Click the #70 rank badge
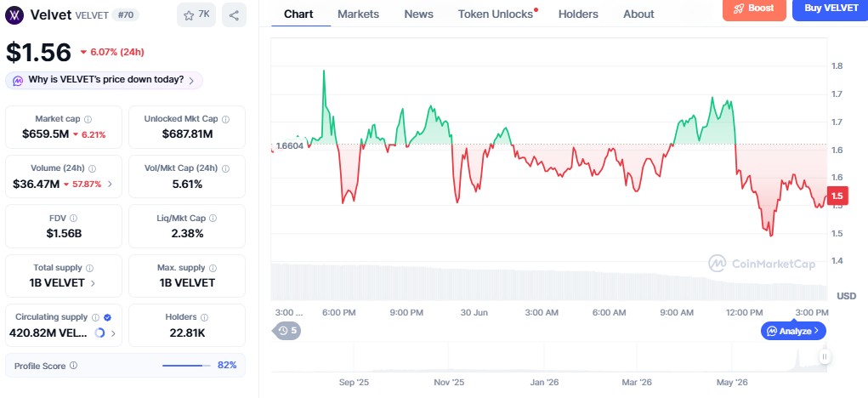Screen dimensions: 868x398 126,15
